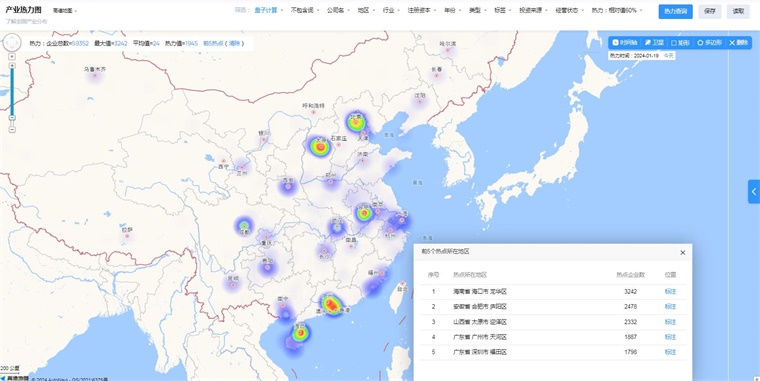
Task: Open the 公司名 filter dropdown
Action: 337,10
